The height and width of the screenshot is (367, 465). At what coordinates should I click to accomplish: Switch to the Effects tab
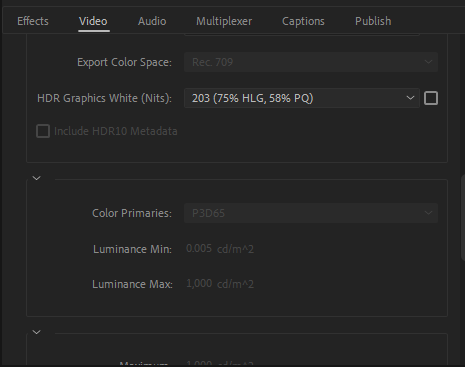coord(33,21)
